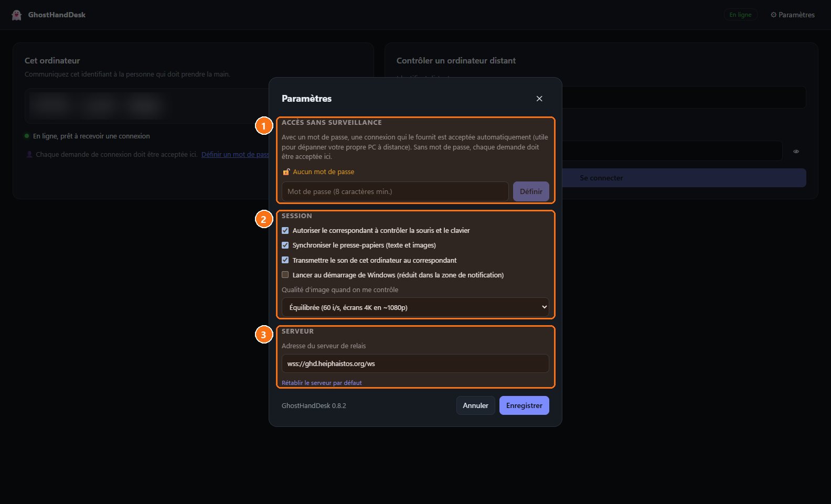Screen dimensions: 831x504
Task: Enable Lancer au démarrage de Windows
Action: pyautogui.click(x=285, y=275)
